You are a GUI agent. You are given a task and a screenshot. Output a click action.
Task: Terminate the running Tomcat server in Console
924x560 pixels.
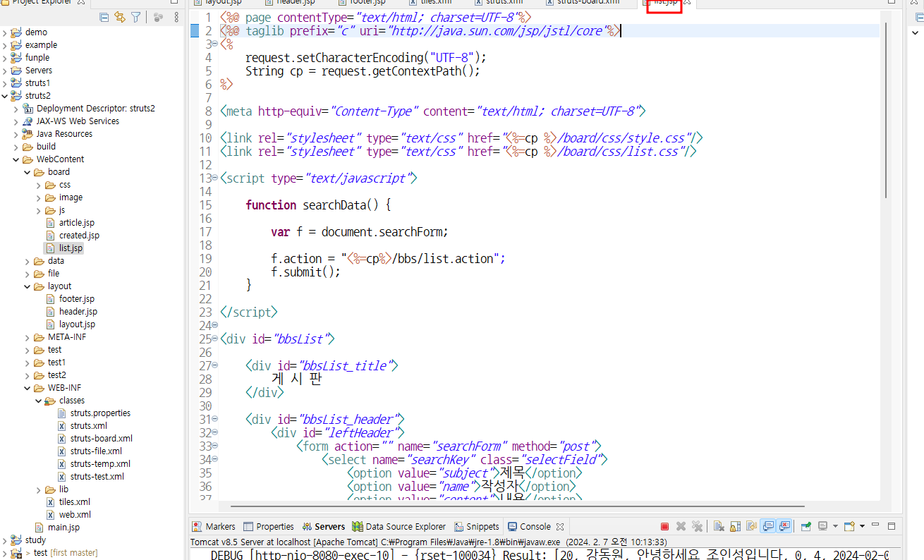click(x=664, y=526)
